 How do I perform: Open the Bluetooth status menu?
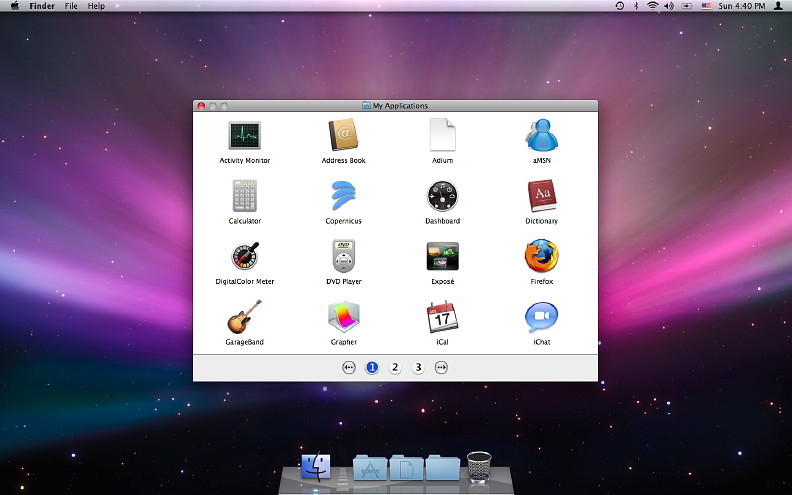[x=636, y=6]
